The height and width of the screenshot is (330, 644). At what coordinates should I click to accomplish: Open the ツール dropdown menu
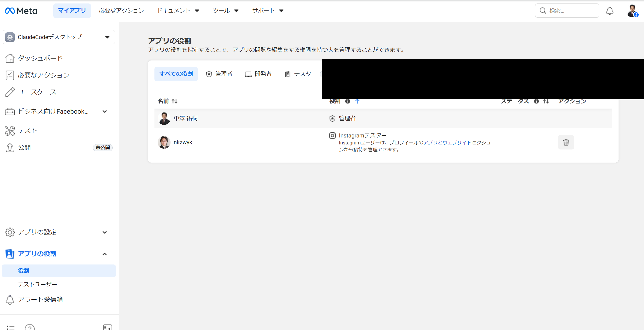click(225, 11)
